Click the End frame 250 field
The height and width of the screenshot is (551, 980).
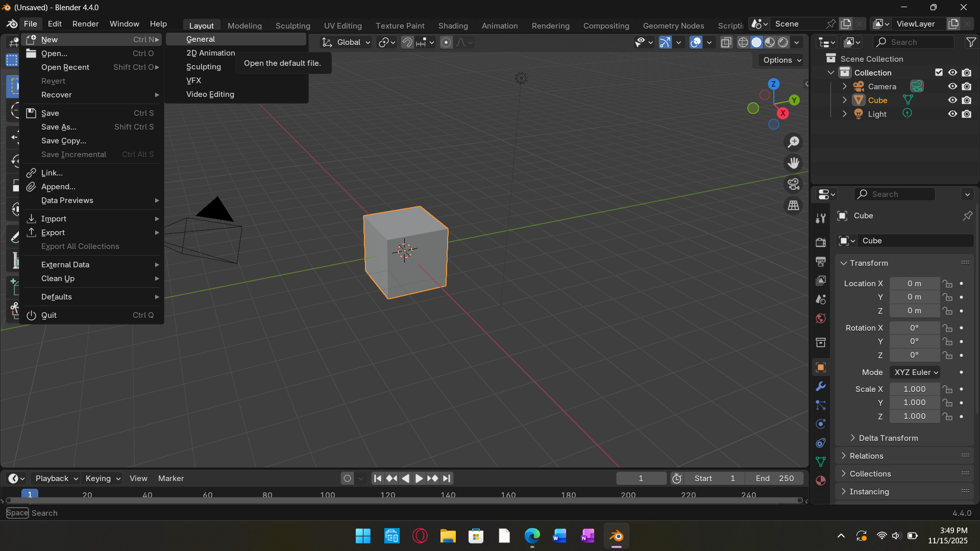point(774,479)
